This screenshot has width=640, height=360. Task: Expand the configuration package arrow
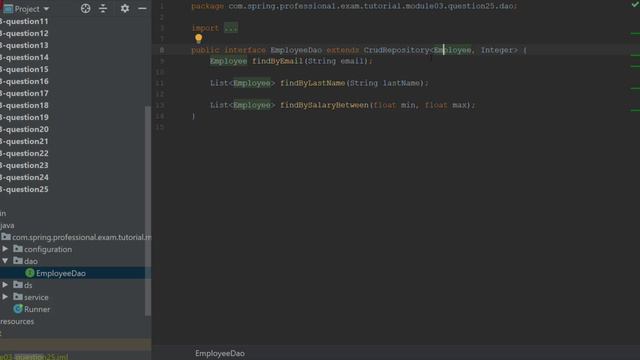[5, 249]
